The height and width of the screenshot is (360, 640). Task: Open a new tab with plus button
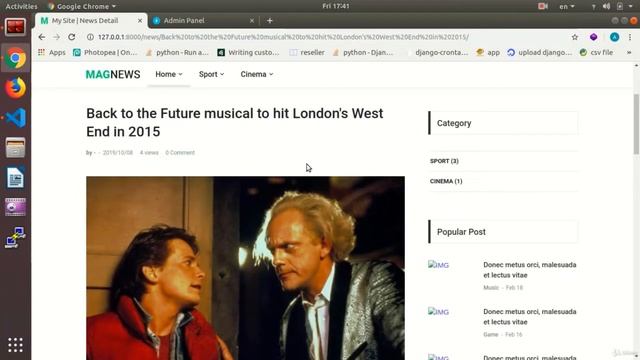point(269,20)
